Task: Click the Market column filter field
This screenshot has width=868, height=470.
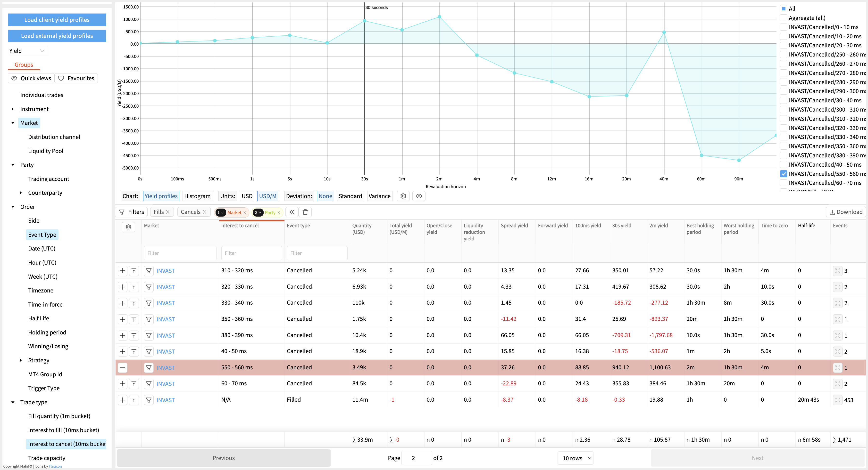Action: click(x=180, y=253)
